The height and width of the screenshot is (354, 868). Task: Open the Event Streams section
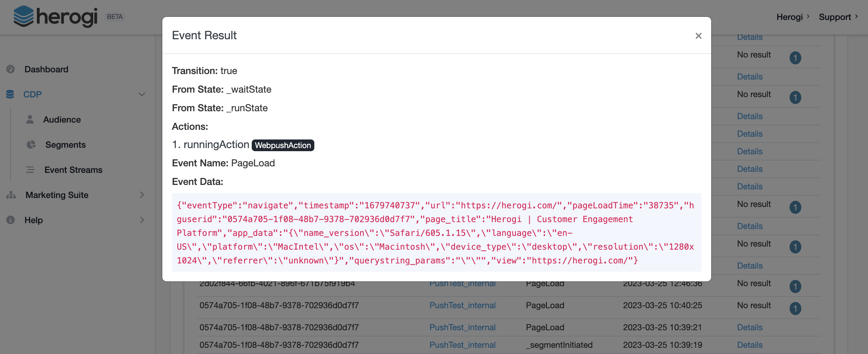[73, 170]
